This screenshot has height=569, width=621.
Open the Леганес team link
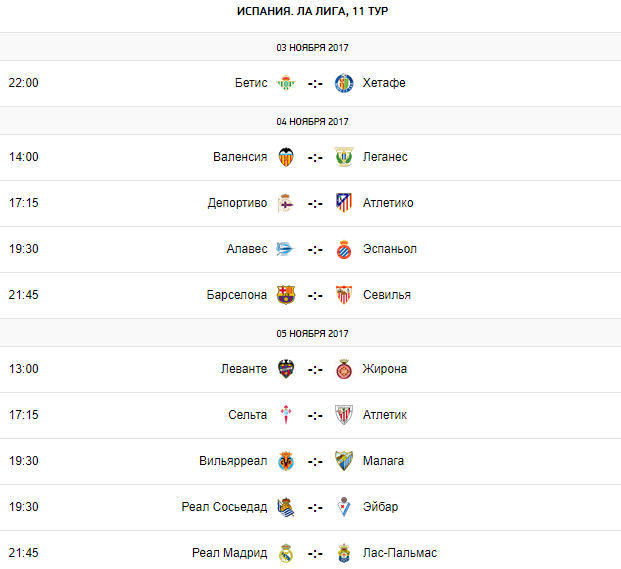pyautogui.click(x=385, y=157)
